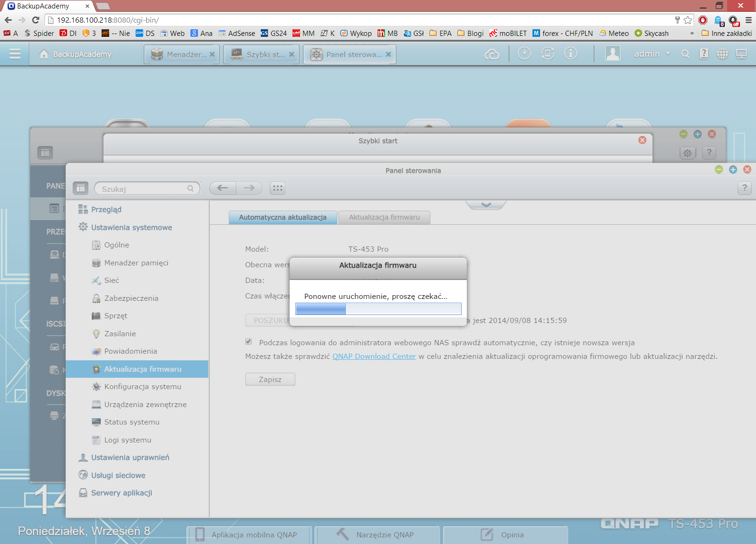Click BackupAcademy home button
Screen dimensions: 756x544
coord(76,54)
